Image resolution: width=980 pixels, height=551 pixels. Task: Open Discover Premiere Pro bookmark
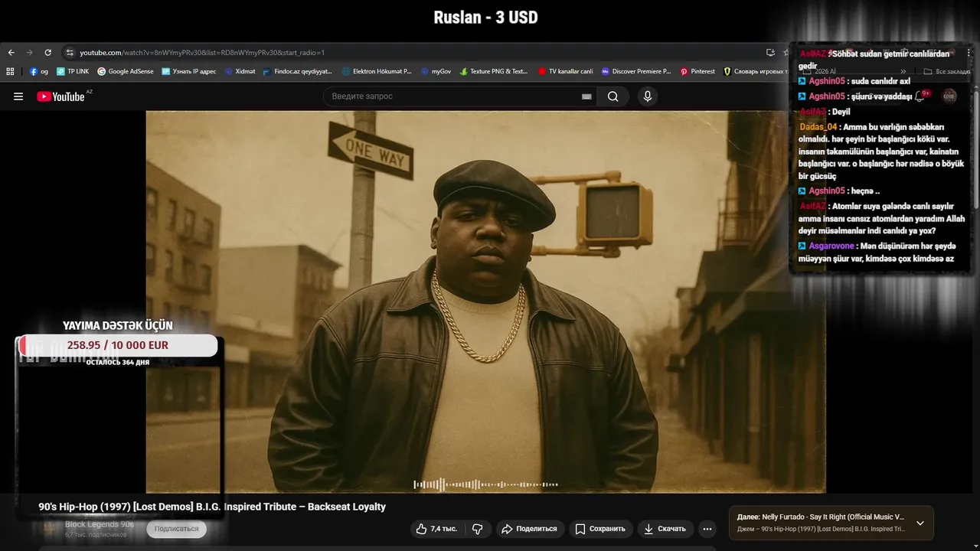click(x=636, y=71)
